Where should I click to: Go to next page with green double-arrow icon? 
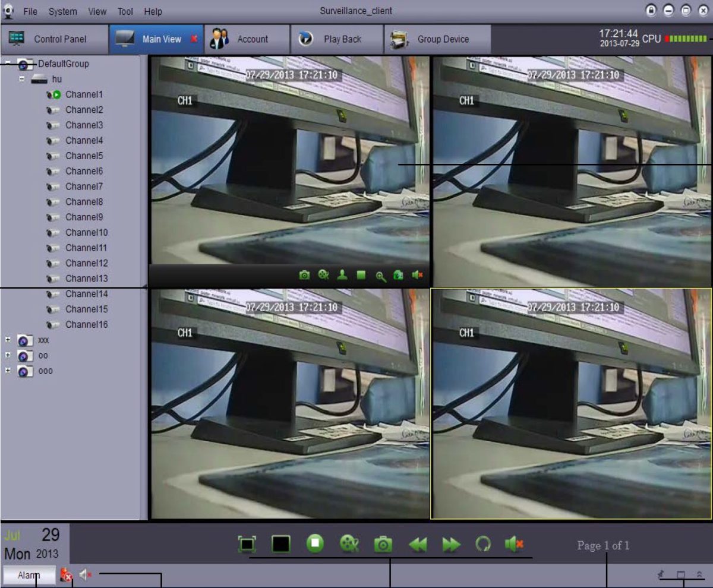pyautogui.click(x=450, y=543)
